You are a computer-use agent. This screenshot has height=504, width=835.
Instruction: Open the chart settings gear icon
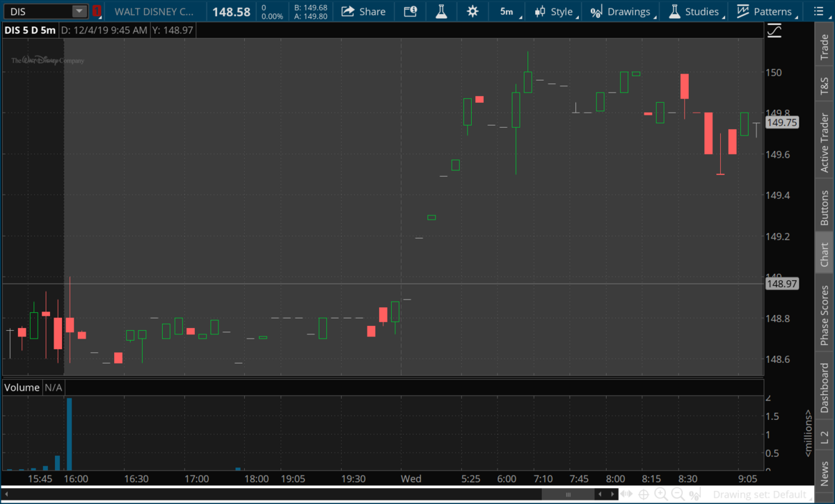click(472, 11)
